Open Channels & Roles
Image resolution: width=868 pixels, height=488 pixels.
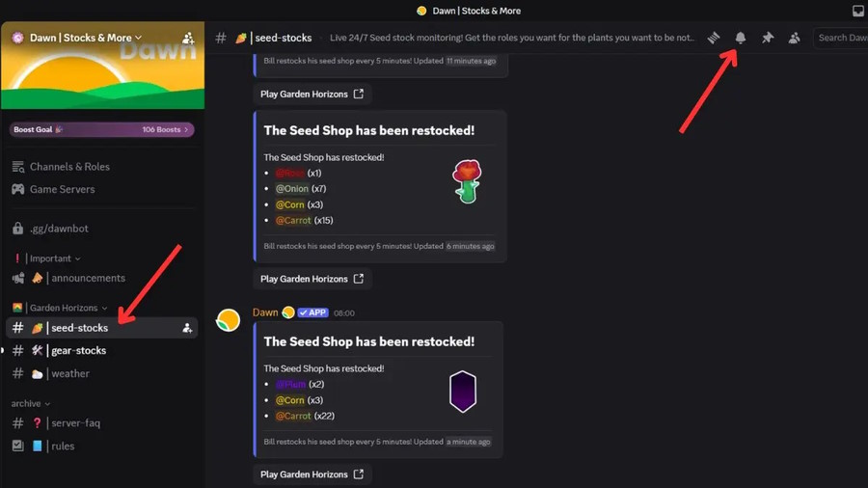pos(69,167)
